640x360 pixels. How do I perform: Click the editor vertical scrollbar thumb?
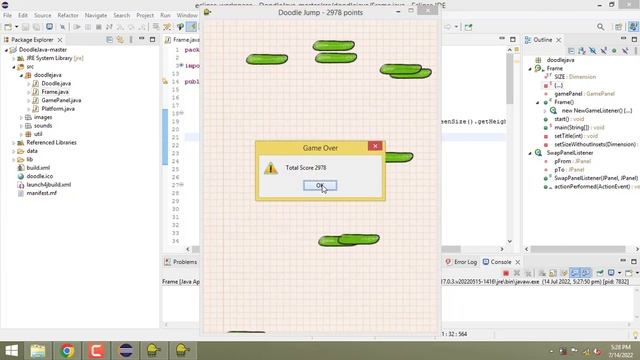click(509, 78)
